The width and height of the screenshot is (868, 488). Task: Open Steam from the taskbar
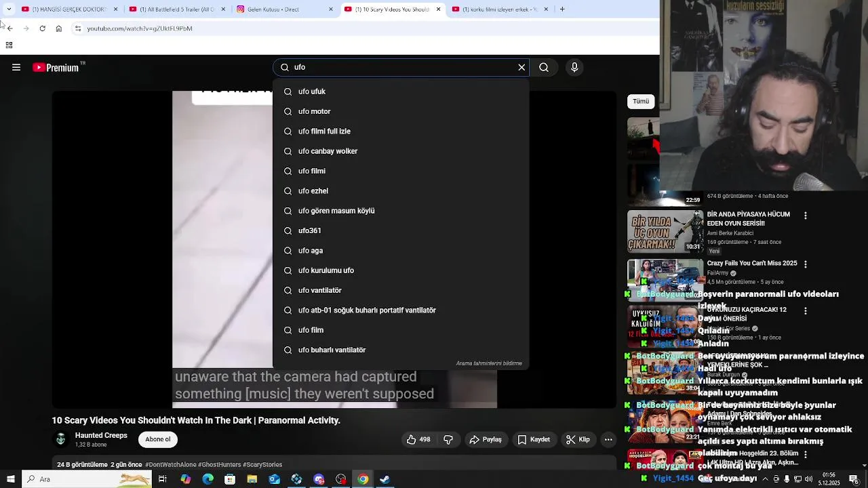click(x=385, y=479)
